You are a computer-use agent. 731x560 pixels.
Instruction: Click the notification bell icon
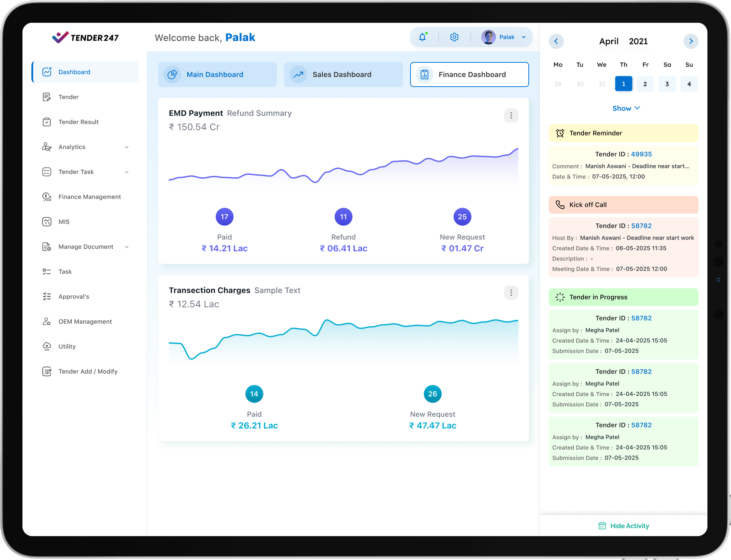point(422,37)
